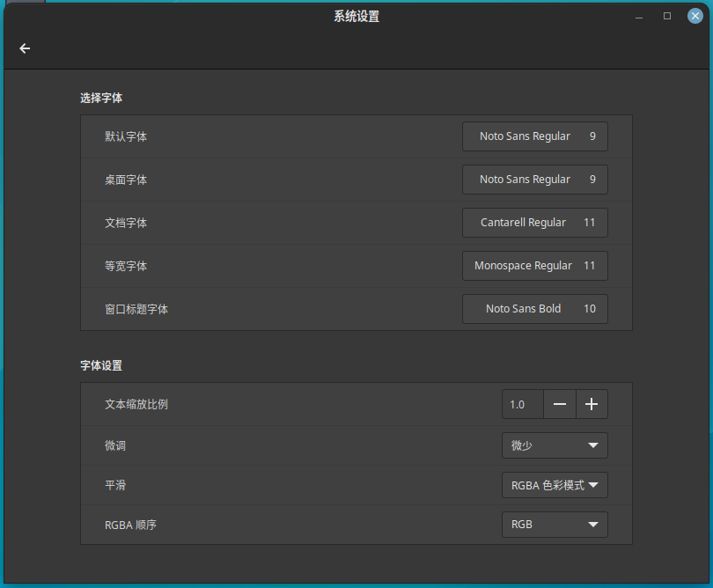Close the 系统设置 window
Viewport: 713px width, 588px height.
click(x=695, y=16)
